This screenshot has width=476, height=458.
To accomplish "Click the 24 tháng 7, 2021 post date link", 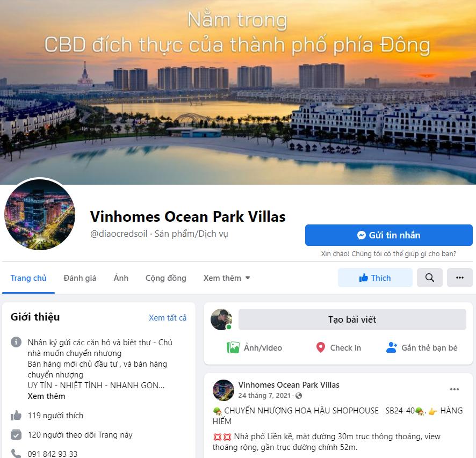I will point(264,396).
